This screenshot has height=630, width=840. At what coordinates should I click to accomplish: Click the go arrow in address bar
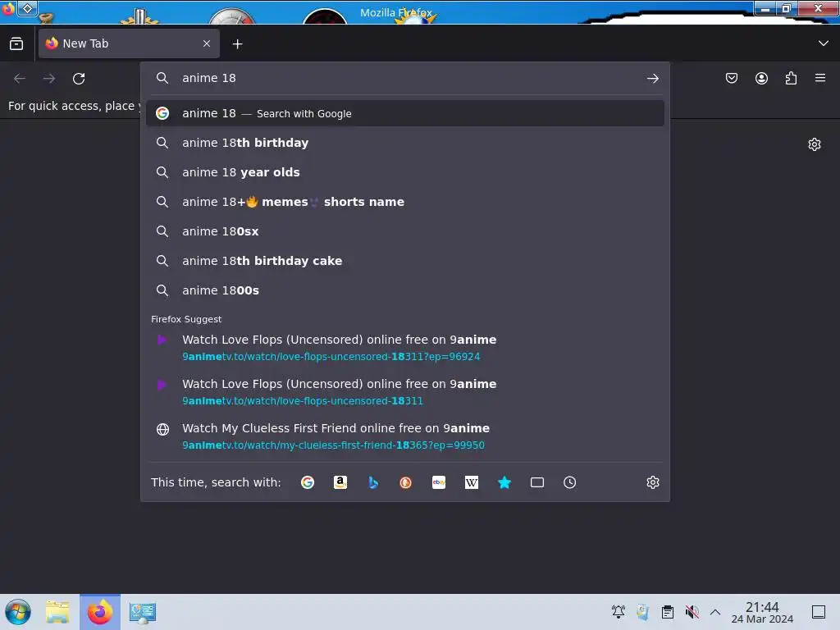652,78
